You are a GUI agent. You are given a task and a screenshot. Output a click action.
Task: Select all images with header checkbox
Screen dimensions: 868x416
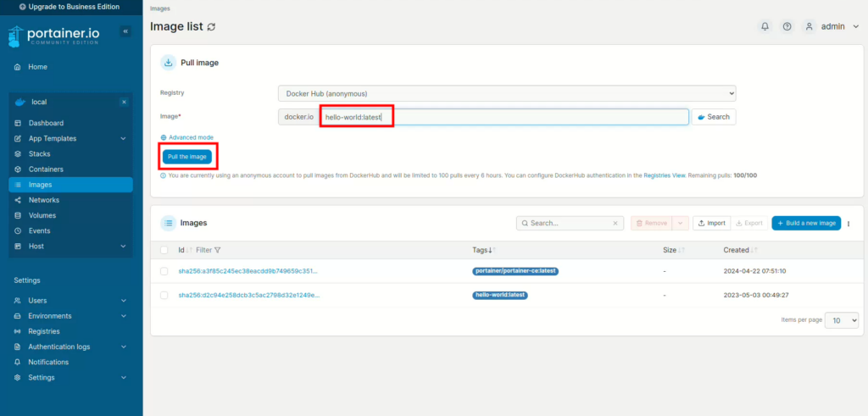coord(164,250)
